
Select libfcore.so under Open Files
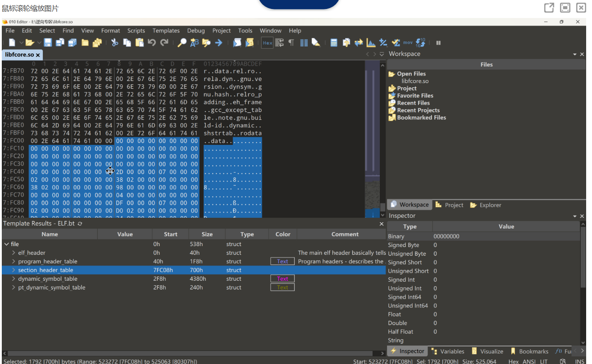(415, 81)
